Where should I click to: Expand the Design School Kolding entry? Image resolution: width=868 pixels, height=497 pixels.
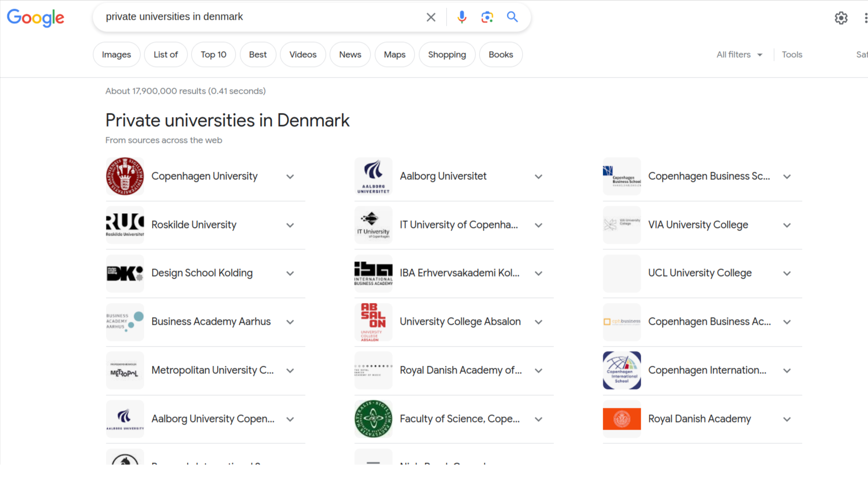pyautogui.click(x=290, y=274)
